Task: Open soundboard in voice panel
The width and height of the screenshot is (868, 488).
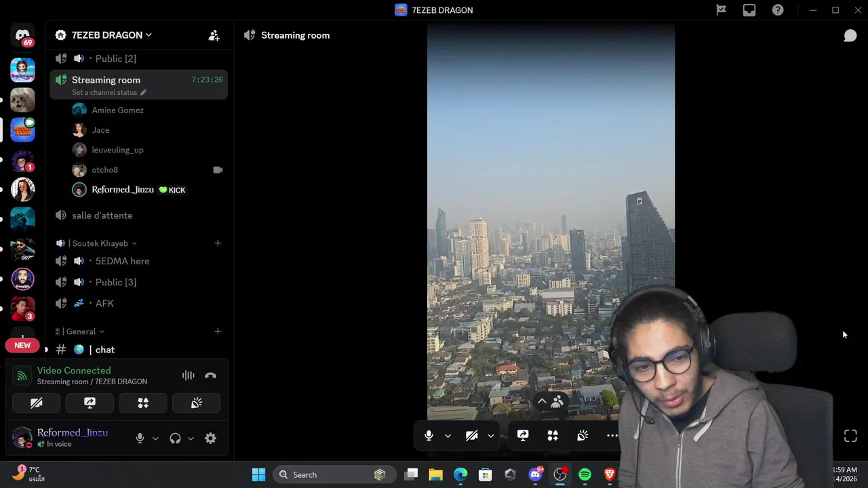Action: [196, 403]
